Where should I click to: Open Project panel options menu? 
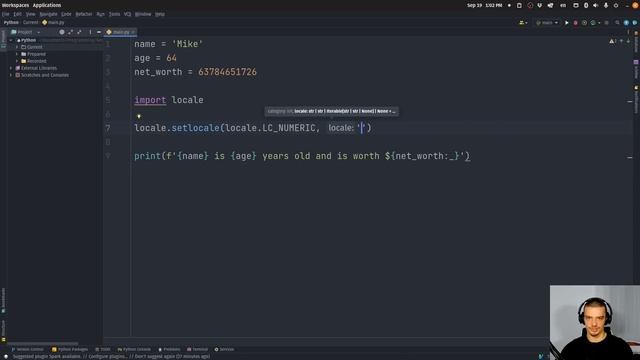(x=90, y=32)
